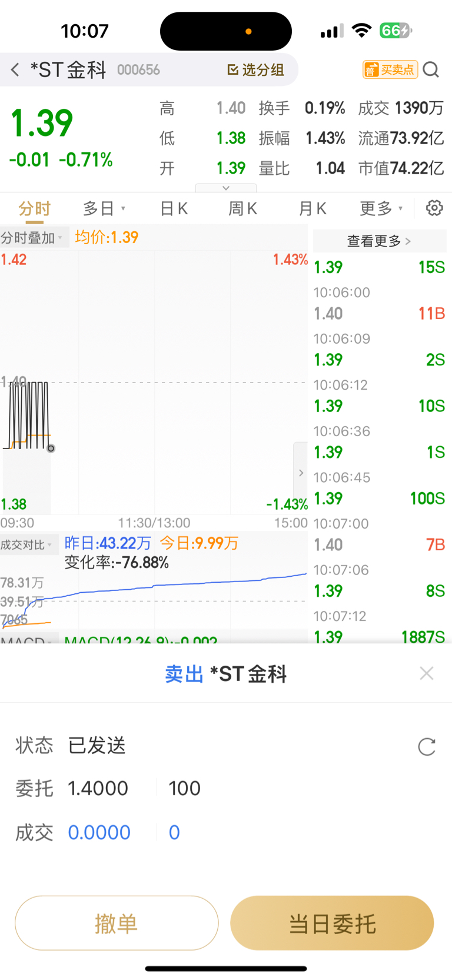
Task: Tap the home indicator bar
Action: point(226,968)
